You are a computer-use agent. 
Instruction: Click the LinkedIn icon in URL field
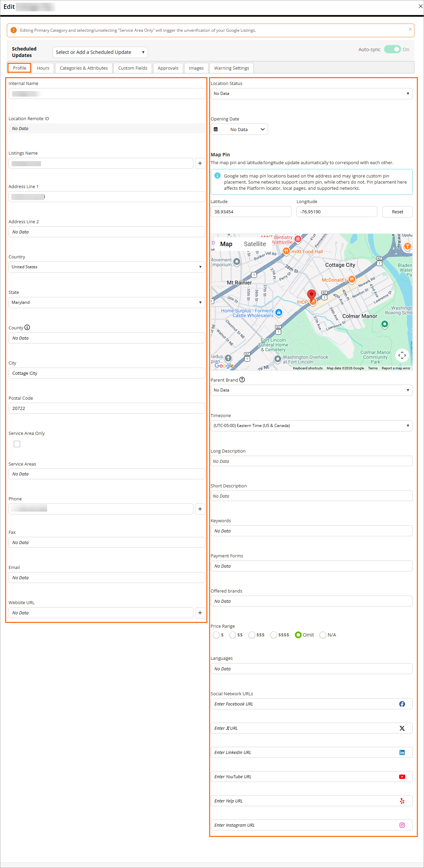coord(402,752)
